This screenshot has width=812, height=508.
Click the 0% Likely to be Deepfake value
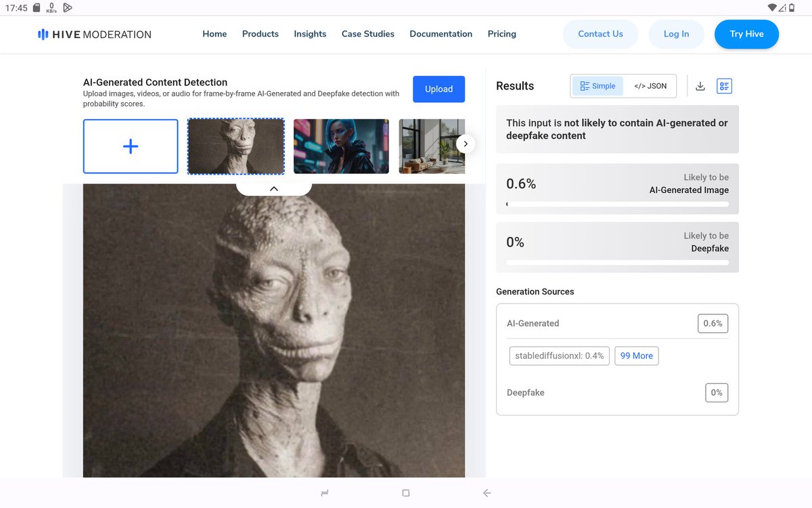click(515, 242)
